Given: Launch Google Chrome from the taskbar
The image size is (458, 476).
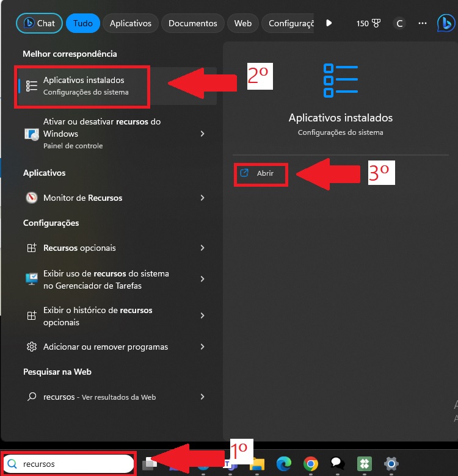Looking at the screenshot, I should point(311,464).
